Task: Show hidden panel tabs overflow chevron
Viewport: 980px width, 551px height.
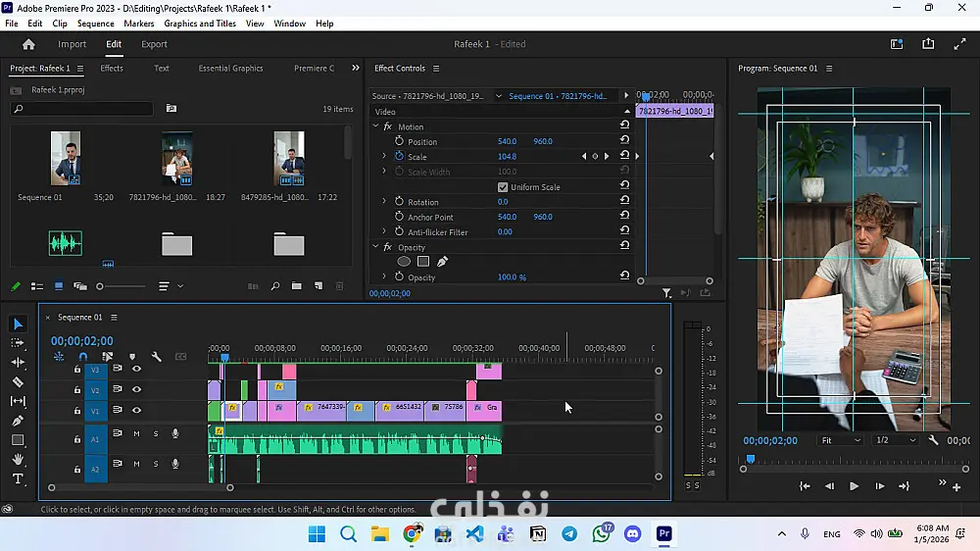Action: tap(356, 69)
